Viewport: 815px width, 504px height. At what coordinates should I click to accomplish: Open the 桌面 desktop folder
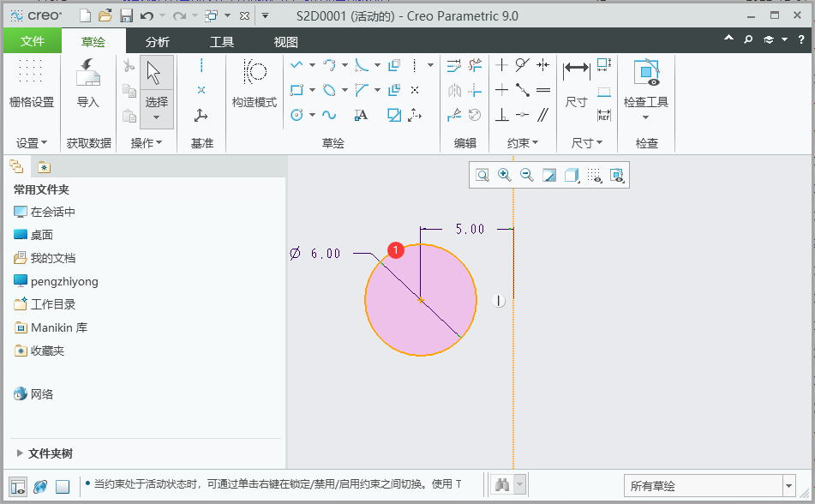[33, 235]
